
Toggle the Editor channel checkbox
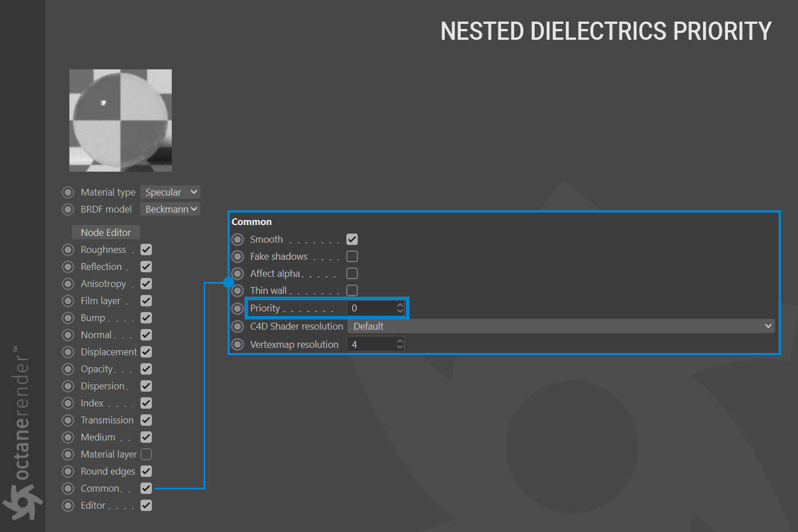tap(146, 505)
